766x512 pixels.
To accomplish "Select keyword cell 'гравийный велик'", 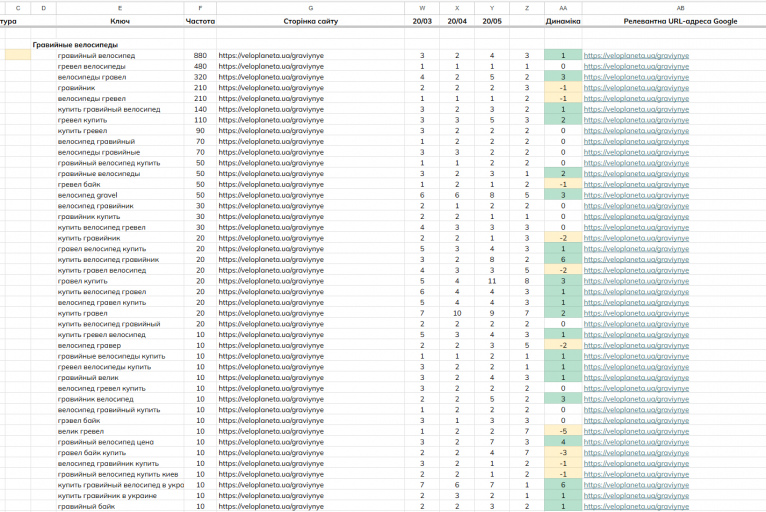I will click(x=120, y=378).
